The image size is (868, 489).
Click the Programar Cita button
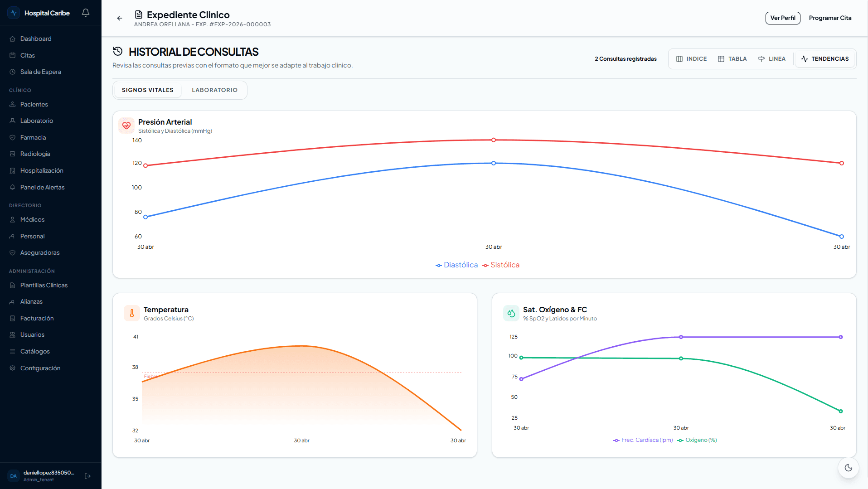tap(830, 18)
